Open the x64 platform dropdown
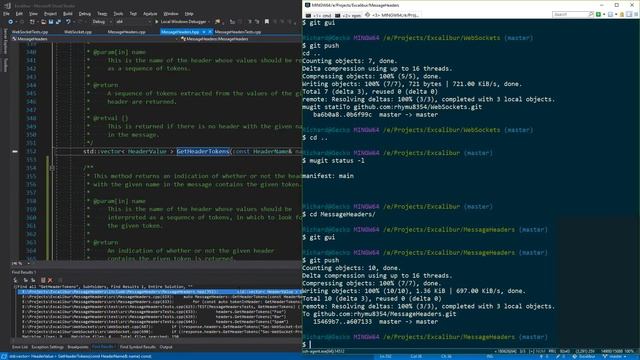Screen dimensions: 640x360 pyautogui.click(x=133, y=22)
